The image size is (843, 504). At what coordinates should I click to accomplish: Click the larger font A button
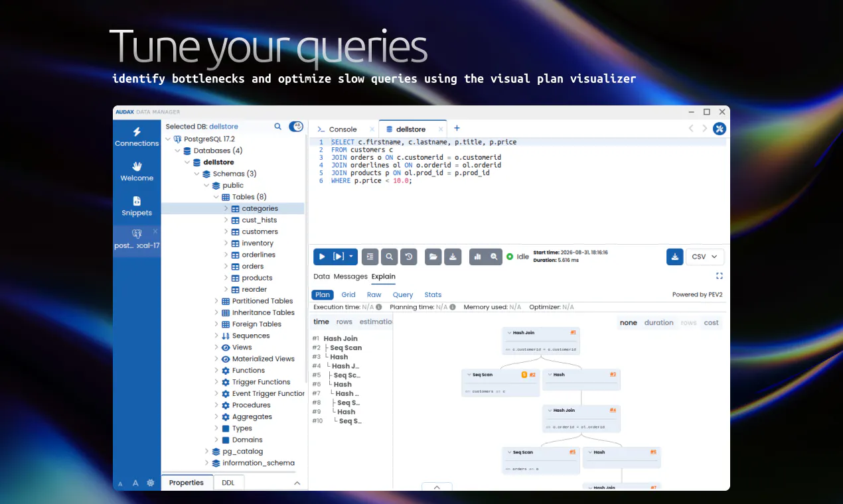coord(135,483)
